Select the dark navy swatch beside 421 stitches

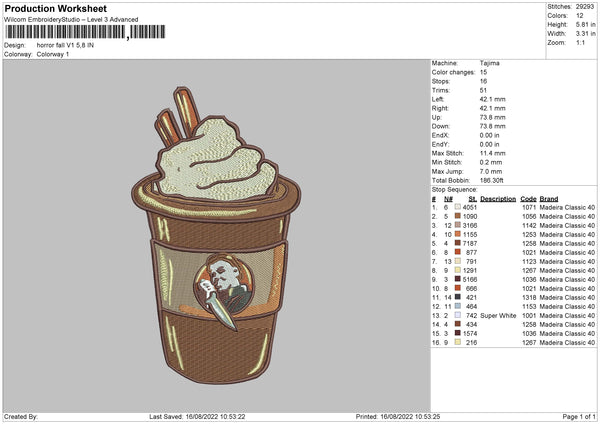point(458,297)
